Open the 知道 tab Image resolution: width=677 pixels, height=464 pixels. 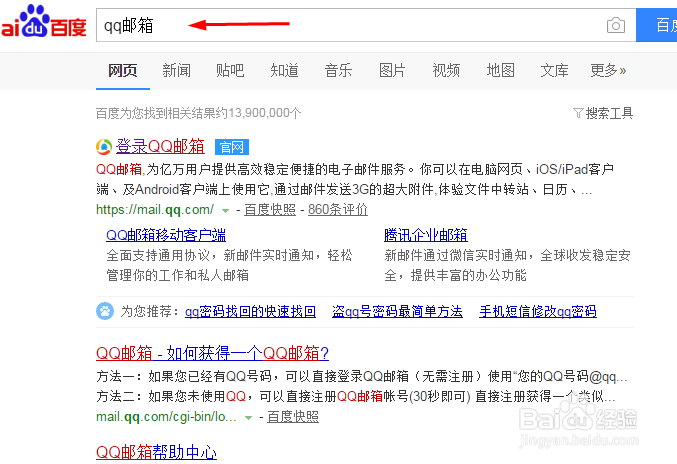[284, 70]
